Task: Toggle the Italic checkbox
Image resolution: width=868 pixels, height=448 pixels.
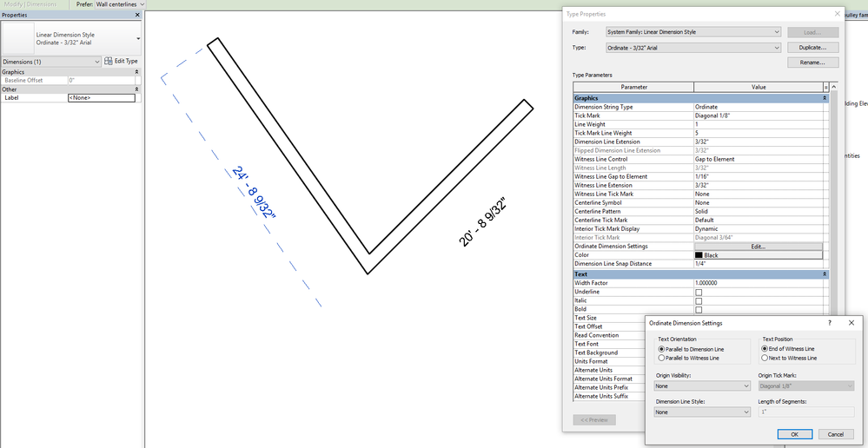Action: point(699,301)
